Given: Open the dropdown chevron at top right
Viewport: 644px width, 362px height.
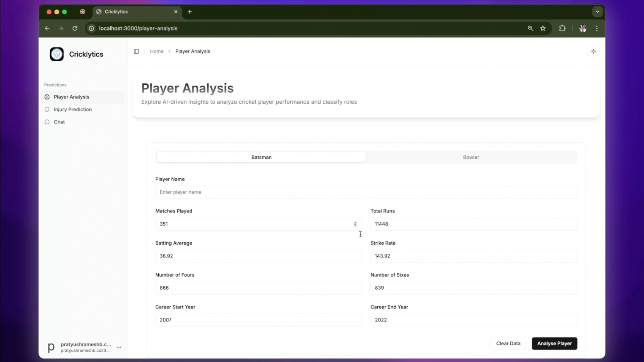Looking at the screenshot, I should coord(598,11).
